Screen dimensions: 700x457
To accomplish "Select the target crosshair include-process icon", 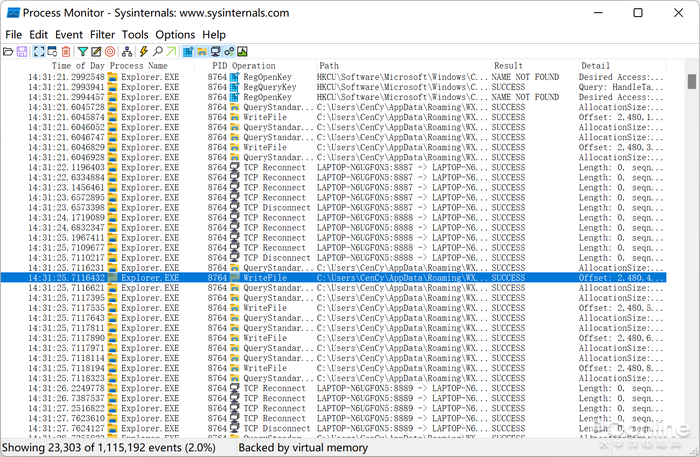I will (109, 51).
